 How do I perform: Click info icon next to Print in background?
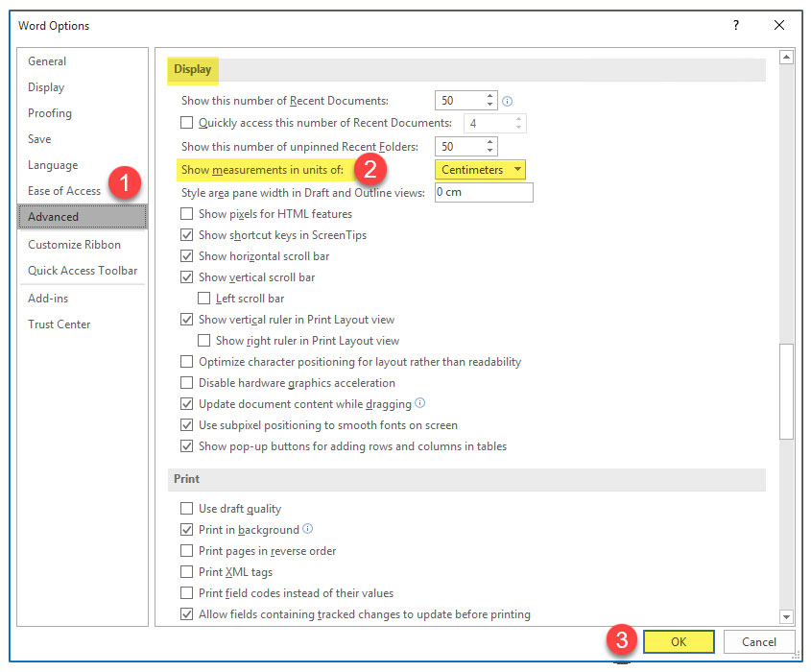pyautogui.click(x=308, y=529)
